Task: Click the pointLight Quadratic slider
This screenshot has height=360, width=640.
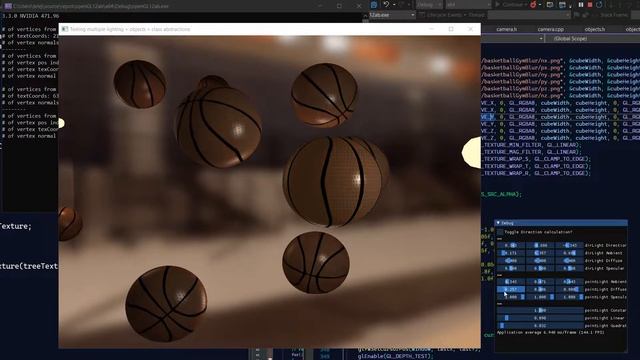Action: 540,325
